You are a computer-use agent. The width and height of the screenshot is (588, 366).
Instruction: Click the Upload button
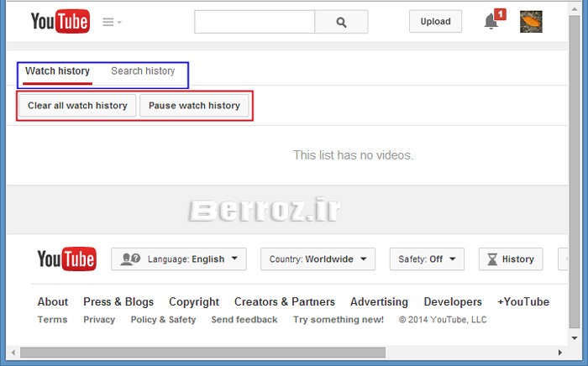[x=435, y=22]
